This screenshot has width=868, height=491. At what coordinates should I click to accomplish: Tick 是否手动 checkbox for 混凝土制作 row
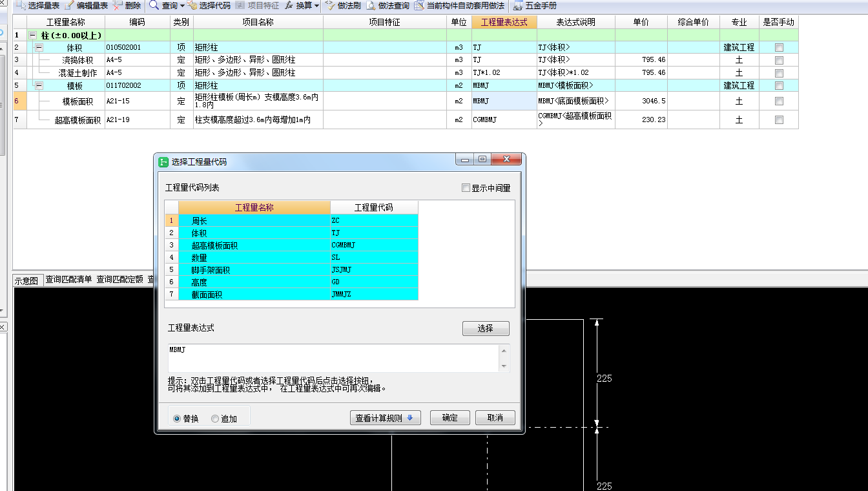pos(779,73)
